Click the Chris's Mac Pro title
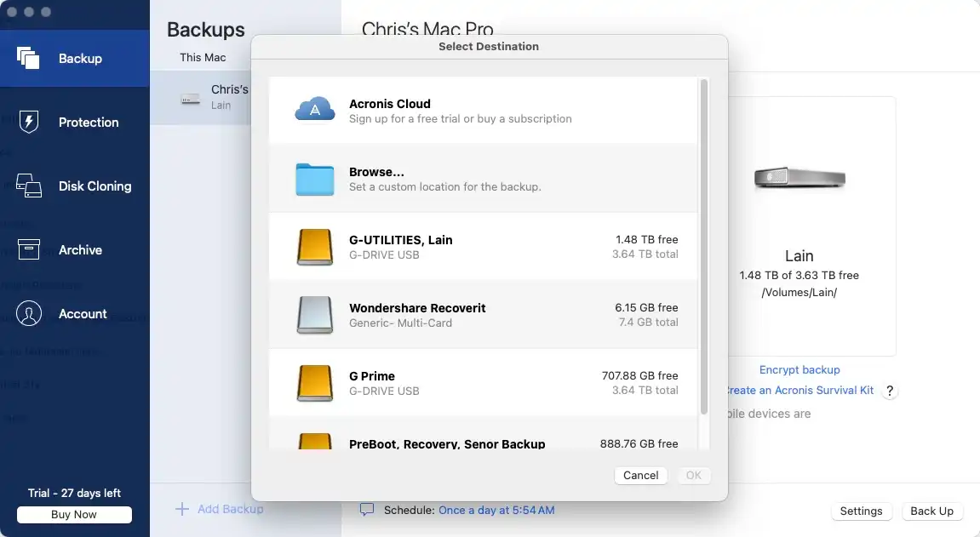The width and height of the screenshot is (980, 537). click(427, 29)
